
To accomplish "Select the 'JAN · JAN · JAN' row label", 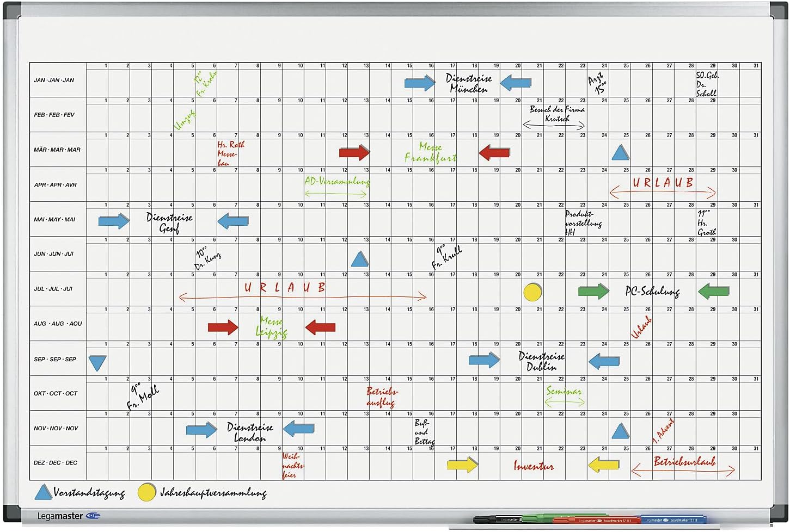I will click(54, 80).
